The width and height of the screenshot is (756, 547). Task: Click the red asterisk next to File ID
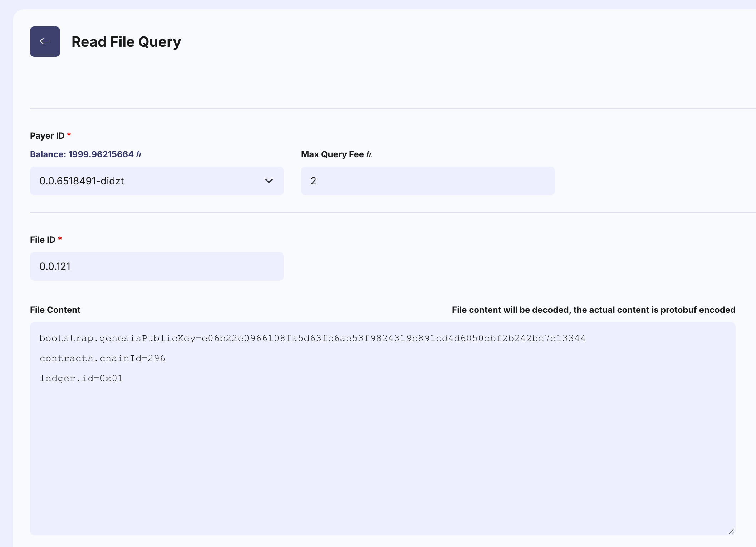click(x=60, y=239)
